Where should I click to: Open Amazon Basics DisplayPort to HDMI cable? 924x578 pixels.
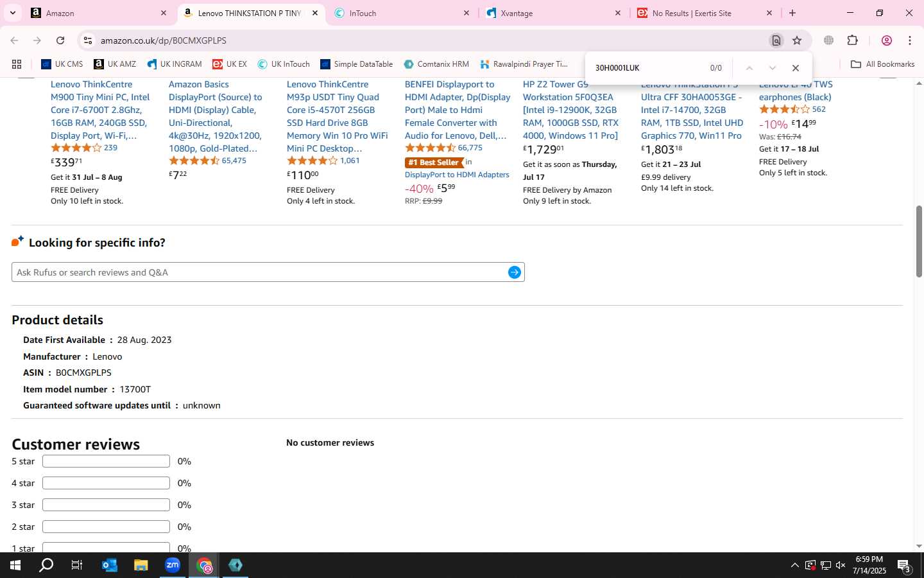[x=216, y=116]
